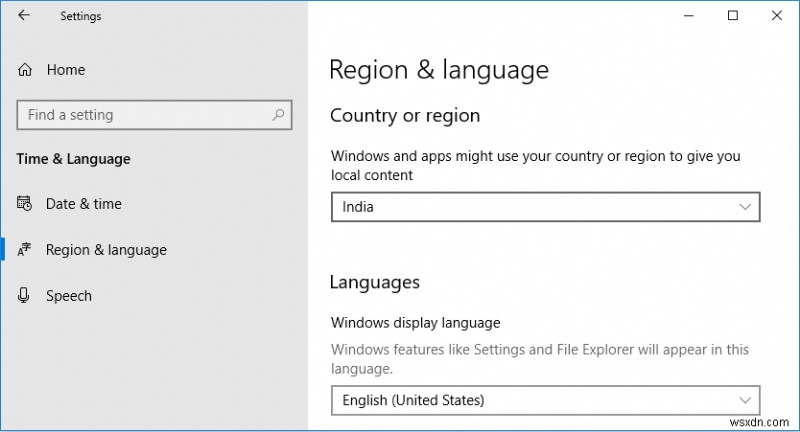The image size is (800, 432).
Task: Click the Windows display language label
Action: [x=415, y=323]
